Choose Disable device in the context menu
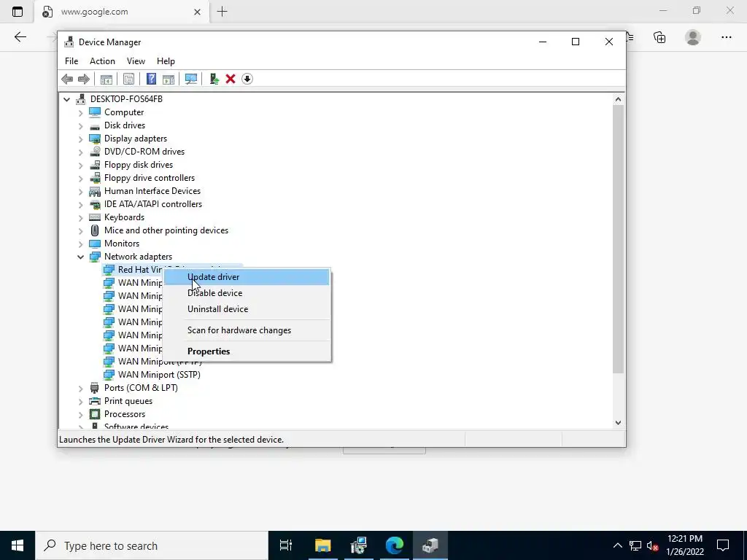The image size is (747, 560). pyautogui.click(x=247, y=293)
